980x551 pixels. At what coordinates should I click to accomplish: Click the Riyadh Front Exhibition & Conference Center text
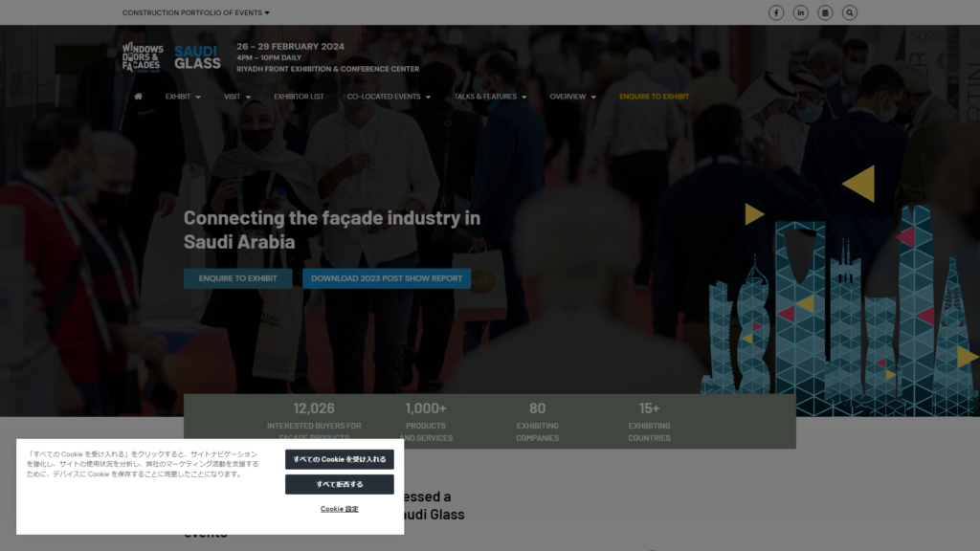point(327,69)
